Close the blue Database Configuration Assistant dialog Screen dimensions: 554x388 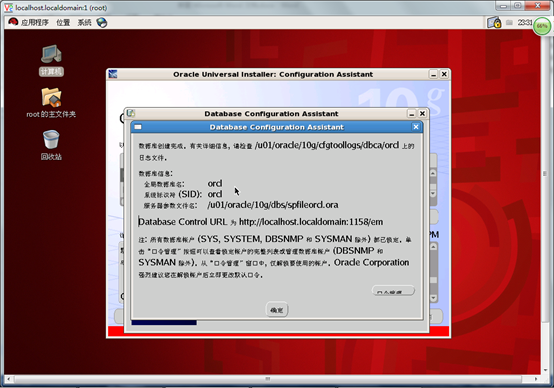[416, 127]
